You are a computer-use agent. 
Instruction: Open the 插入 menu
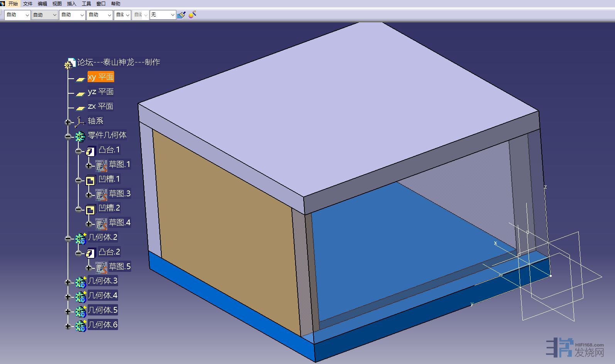coord(71,3)
